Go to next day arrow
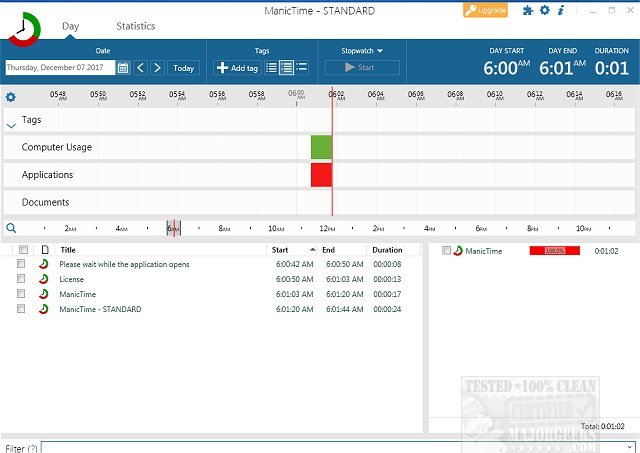Viewport: 640px width, 453px height. (x=157, y=68)
